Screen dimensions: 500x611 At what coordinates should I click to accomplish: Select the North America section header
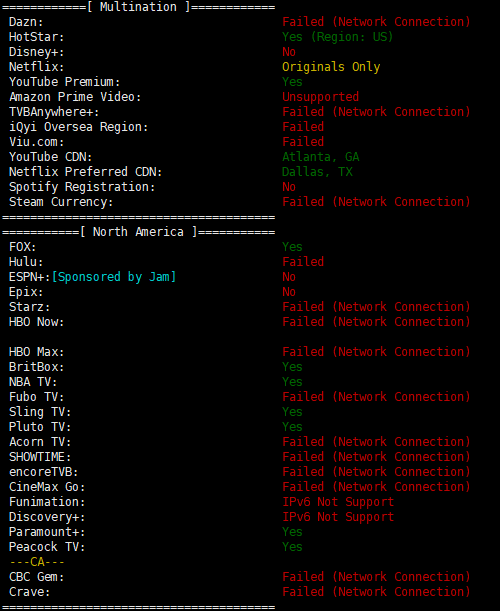tap(138, 232)
